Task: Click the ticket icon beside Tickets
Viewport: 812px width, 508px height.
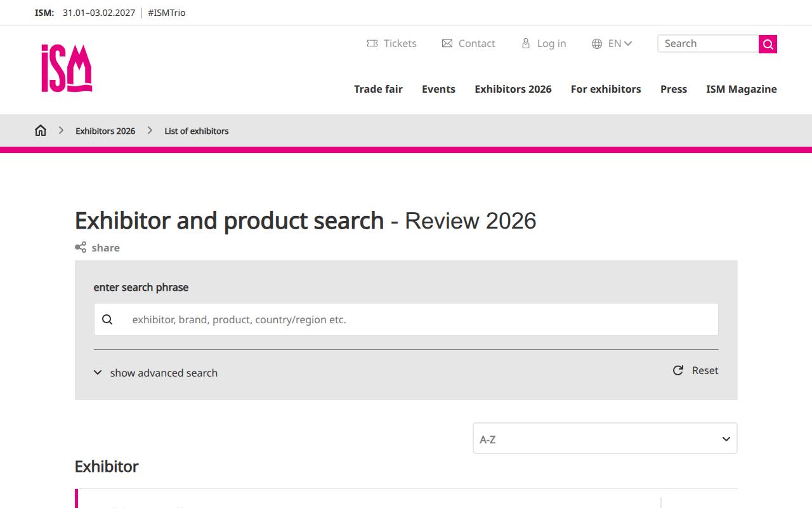Action: point(372,43)
